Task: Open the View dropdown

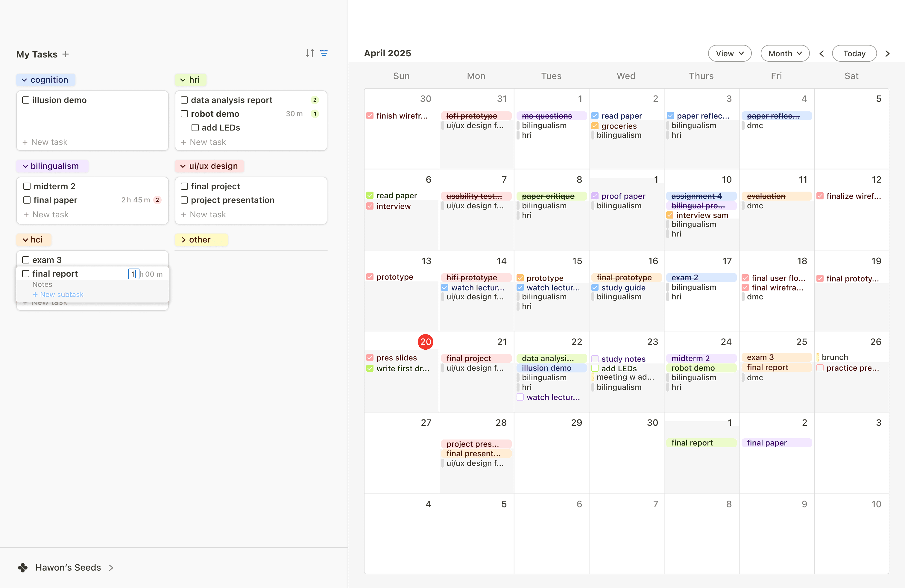Action: click(729, 54)
